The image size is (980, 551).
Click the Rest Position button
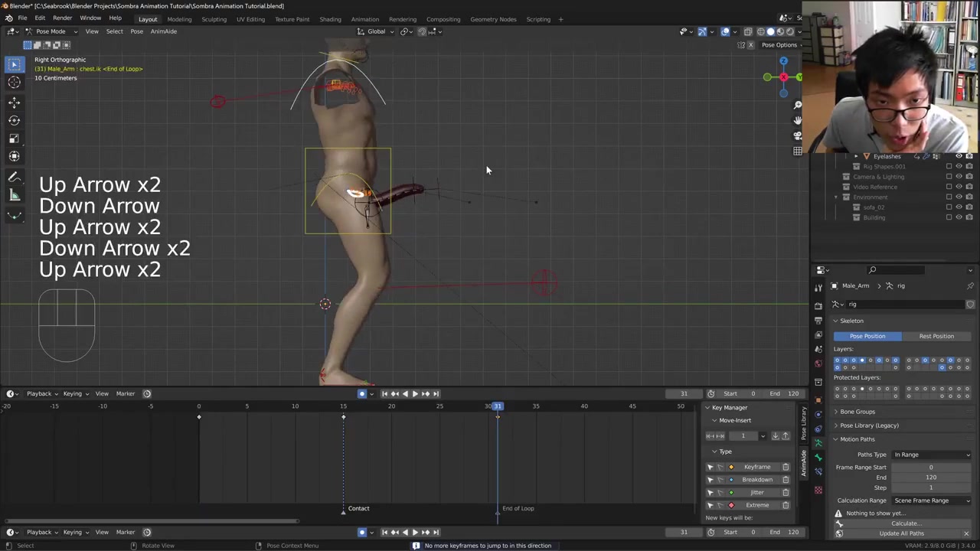point(936,336)
